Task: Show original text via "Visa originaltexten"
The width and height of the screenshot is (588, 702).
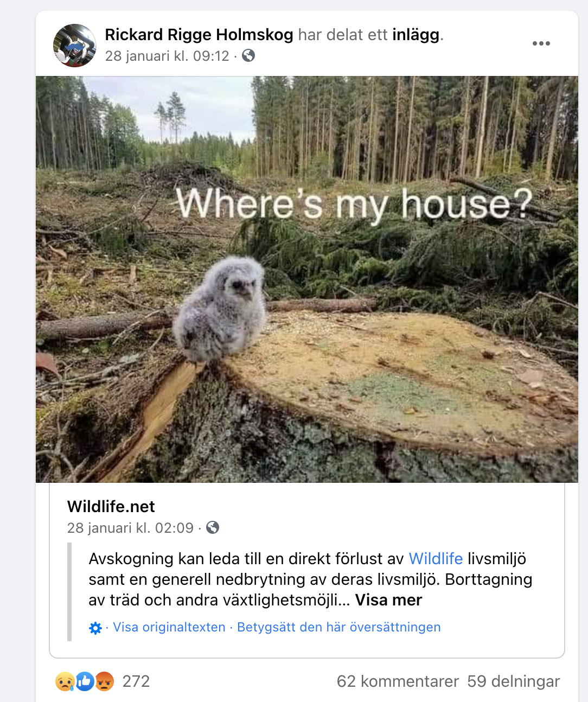Action: click(169, 627)
